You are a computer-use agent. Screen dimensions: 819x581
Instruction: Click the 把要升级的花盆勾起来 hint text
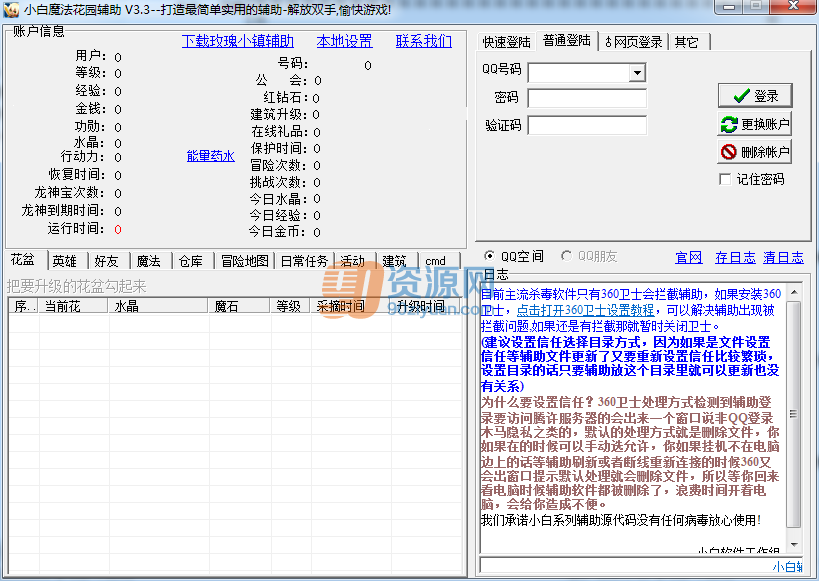76,286
